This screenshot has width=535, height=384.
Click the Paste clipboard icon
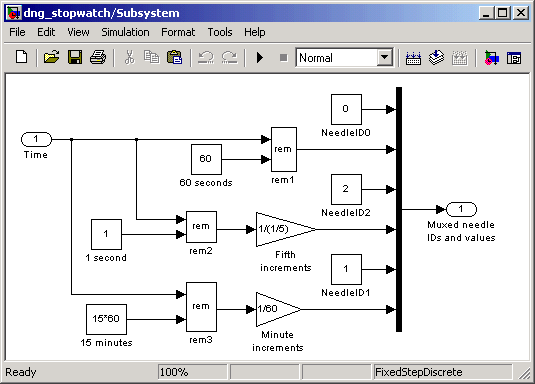(x=174, y=57)
